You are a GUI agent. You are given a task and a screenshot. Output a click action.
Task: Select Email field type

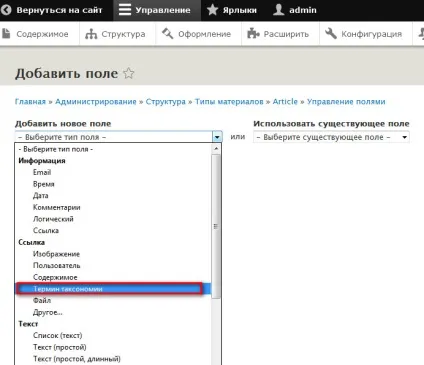coord(42,172)
